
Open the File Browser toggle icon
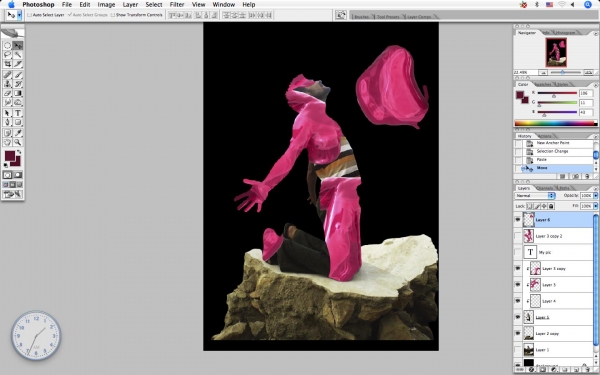coord(341,15)
